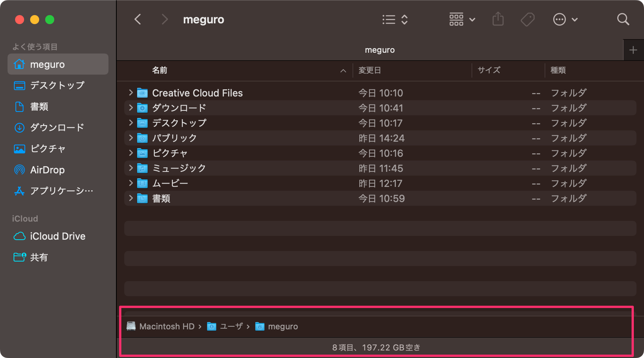Select ピクチャ in the sidebar
Viewport: 644px width, 358px height.
[x=48, y=149]
